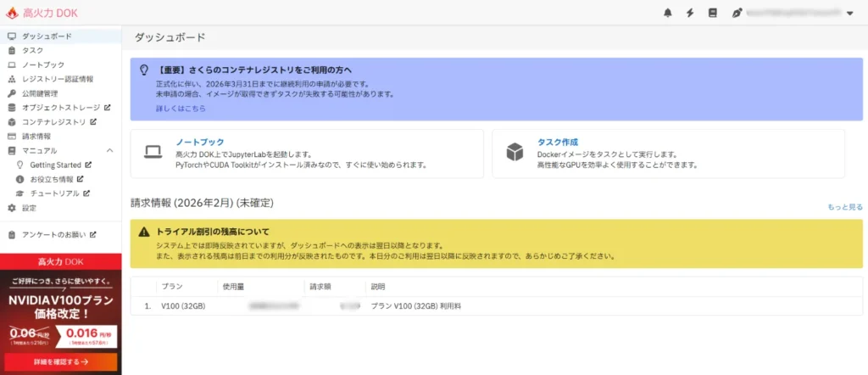Image resolution: width=868 pixels, height=375 pixels.
Task: Open オブジェクトストレージ external link
Action: (61, 108)
